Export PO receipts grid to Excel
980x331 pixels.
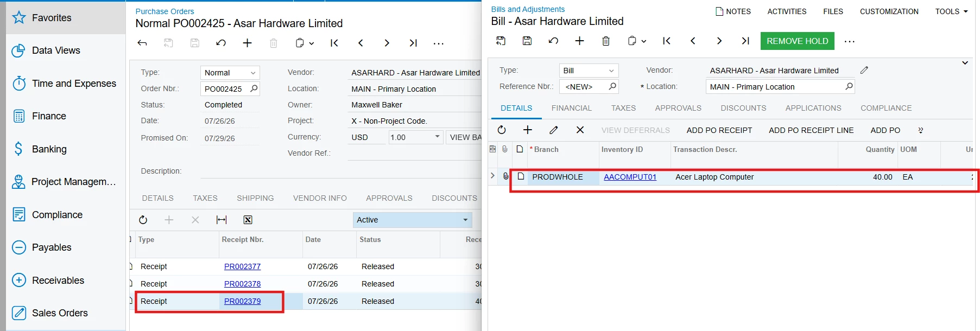pyautogui.click(x=248, y=220)
